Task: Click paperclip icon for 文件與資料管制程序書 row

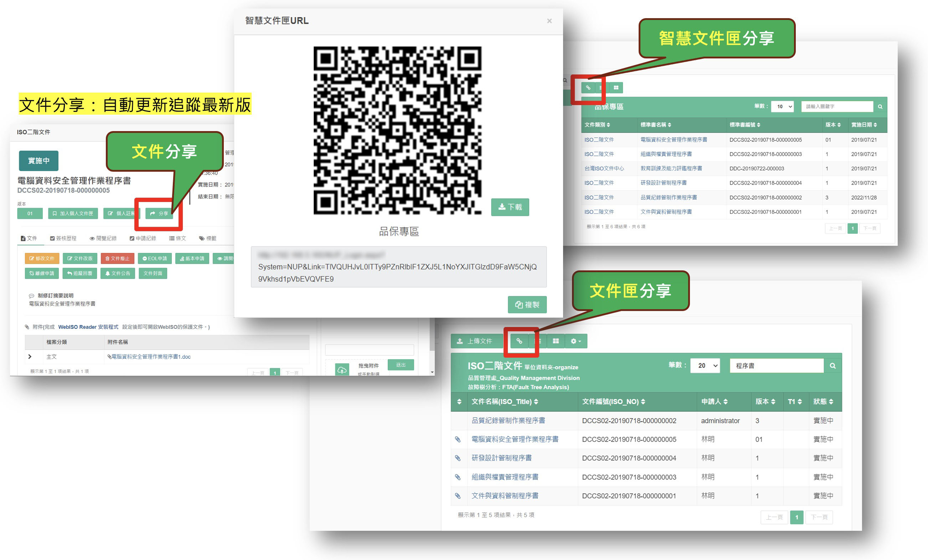Action: click(x=458, y=496)
